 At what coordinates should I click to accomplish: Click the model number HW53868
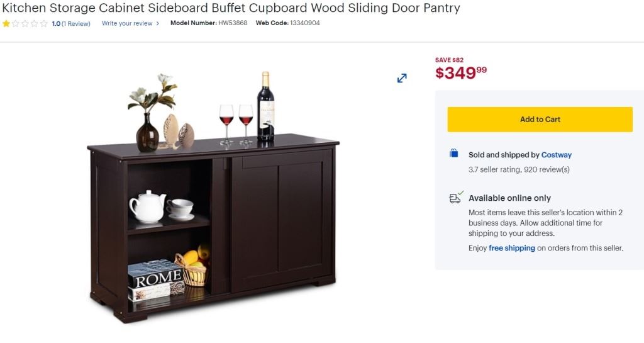pos(233,23)
